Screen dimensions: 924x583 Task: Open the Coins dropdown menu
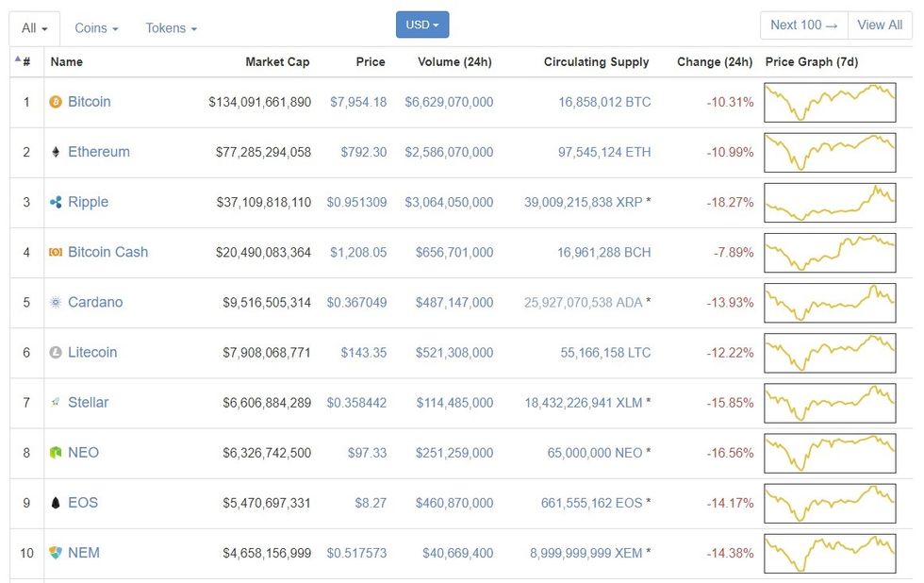[x=95, y=27]
